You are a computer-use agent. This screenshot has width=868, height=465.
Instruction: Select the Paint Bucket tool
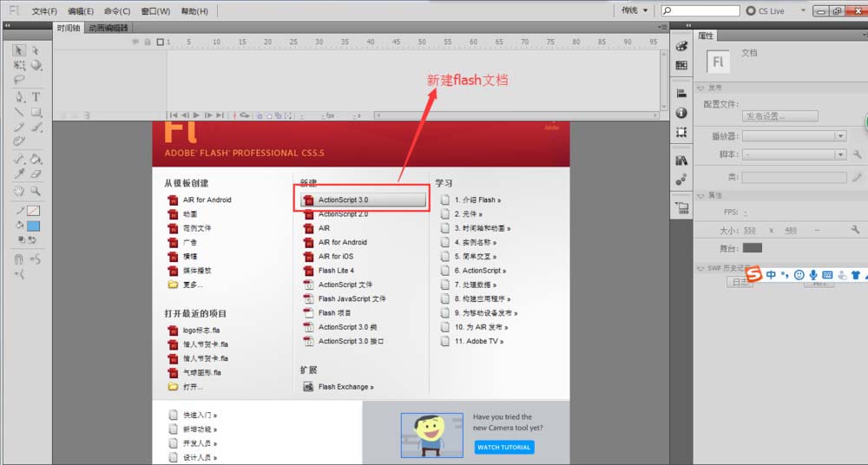click(36, 160)
